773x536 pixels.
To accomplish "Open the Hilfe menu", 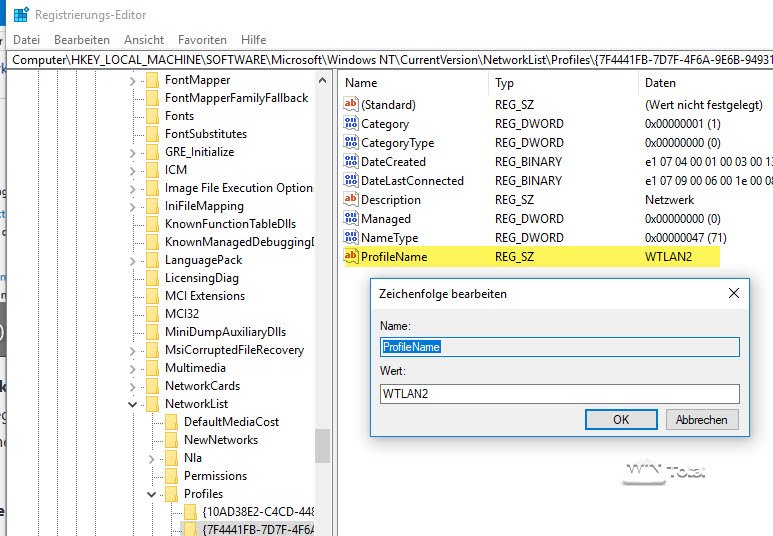I will [x=253, y=40].
